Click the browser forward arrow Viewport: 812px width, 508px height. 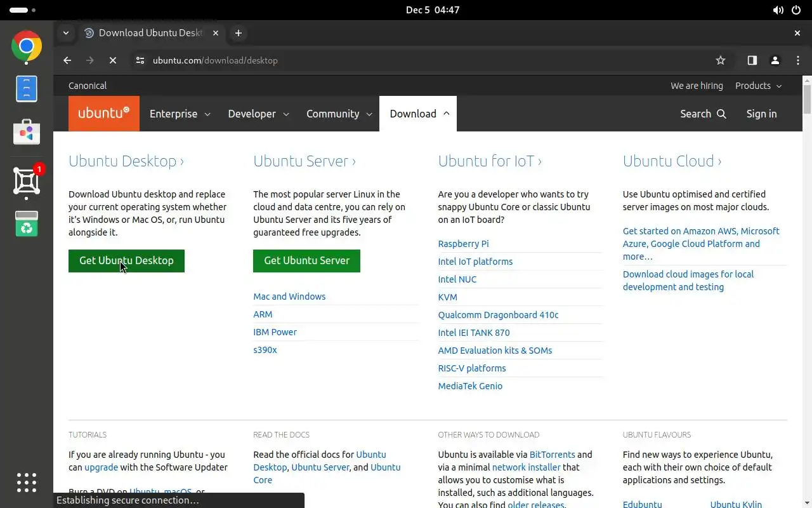[89, 60]
